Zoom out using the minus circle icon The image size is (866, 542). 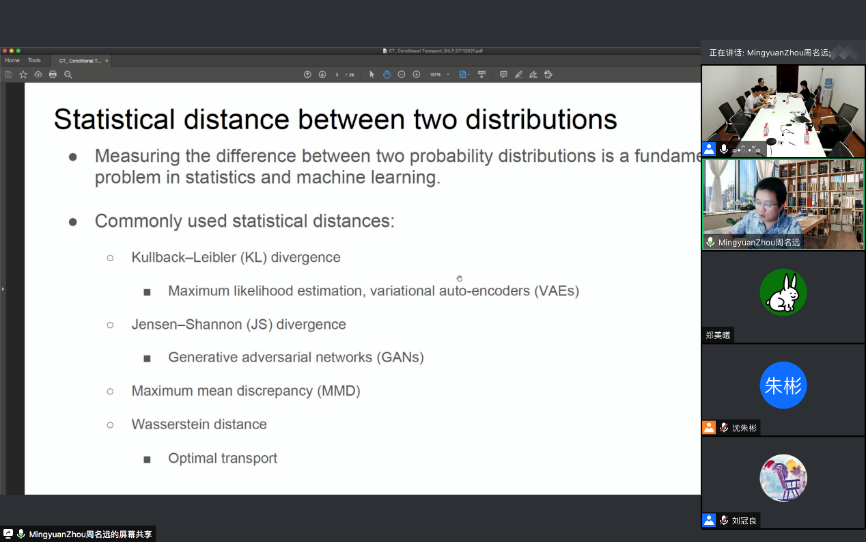pos(402,75)
